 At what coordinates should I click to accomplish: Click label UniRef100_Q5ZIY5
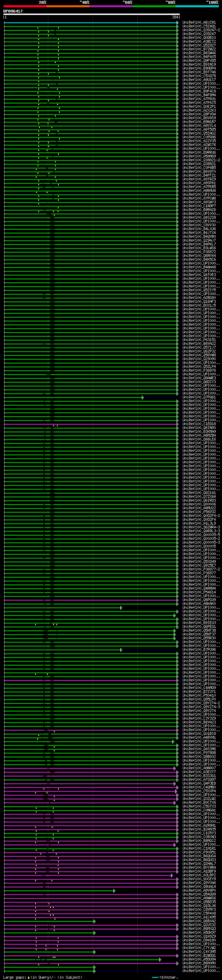click(x=199, y=290)
